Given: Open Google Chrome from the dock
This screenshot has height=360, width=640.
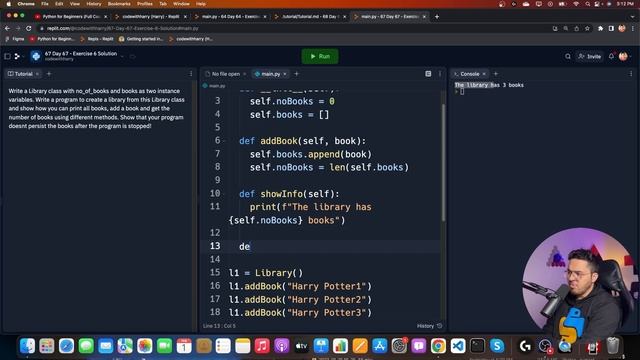Looking at the screenshot, I should coord(438,346).
